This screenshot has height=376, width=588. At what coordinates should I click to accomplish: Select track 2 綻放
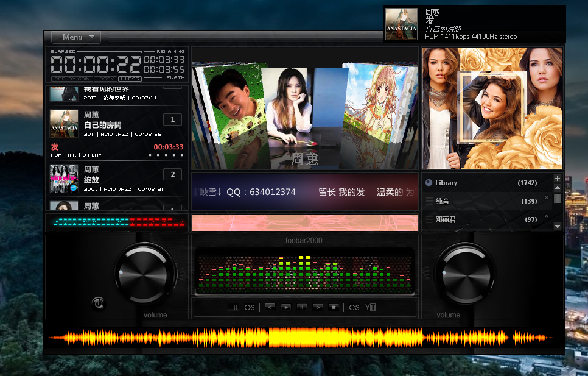tap(116, 179)
